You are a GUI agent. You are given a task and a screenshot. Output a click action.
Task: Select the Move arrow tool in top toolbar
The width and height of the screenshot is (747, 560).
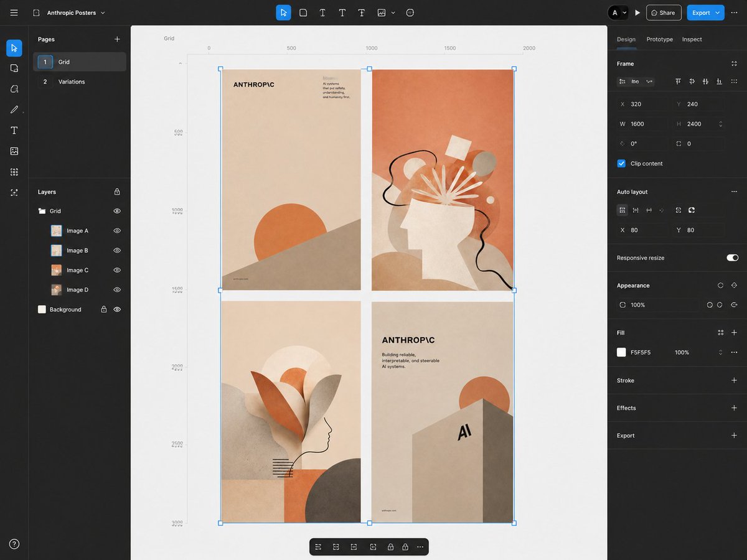[x=283, y=12]
